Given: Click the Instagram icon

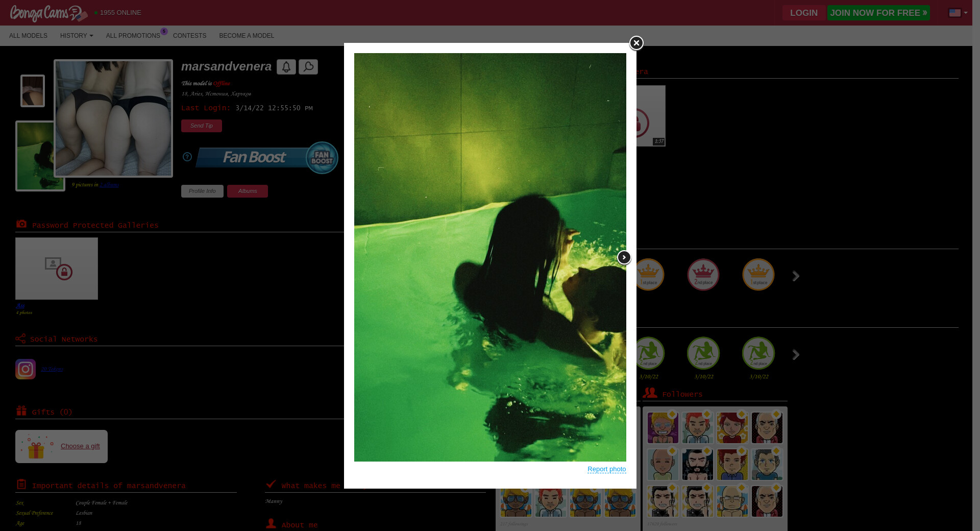Looking at the screenshot, I should coord(26,369).
